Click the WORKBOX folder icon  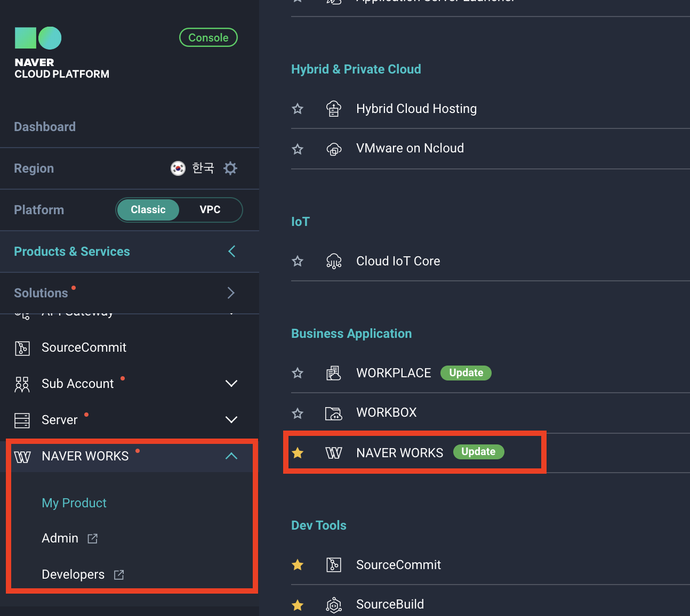pos(334,413)
